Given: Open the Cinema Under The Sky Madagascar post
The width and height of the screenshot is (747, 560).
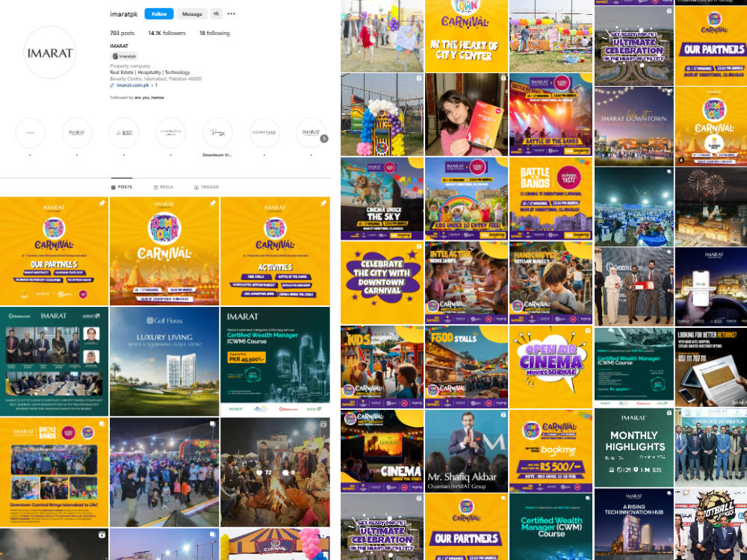Looking at the screenshot, I should point(382,199).
